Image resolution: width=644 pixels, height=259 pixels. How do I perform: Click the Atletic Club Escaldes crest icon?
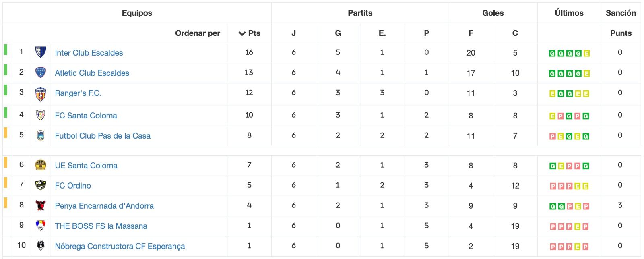tap(41, 73)
